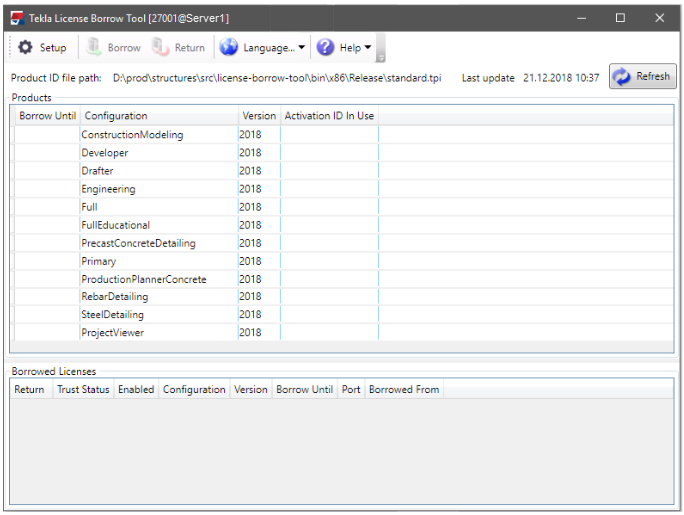Click the Setup gear icon
684x515 pixels.
click(x=25, y=47)
